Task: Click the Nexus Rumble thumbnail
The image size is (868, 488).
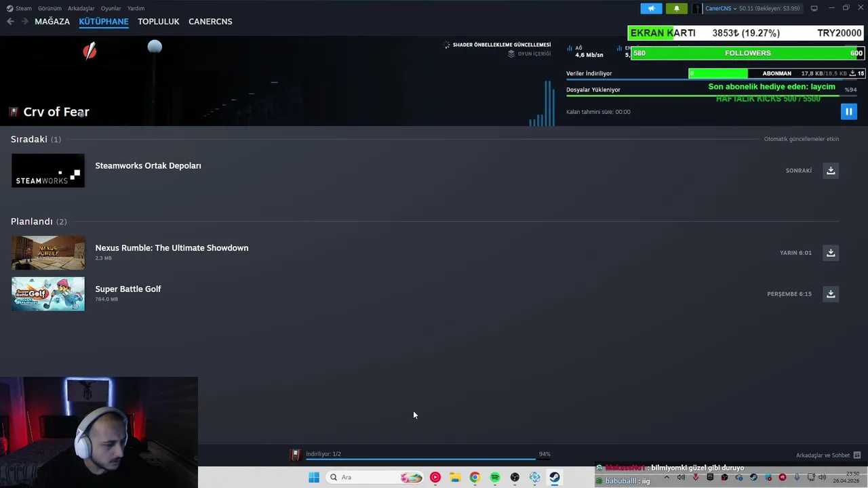Action: pyautogui.click(x=48, y=253)
